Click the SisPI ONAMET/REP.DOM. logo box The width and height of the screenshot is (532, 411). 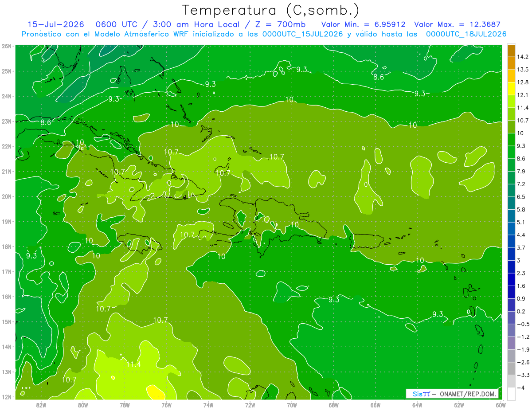pyautogui.click(x=453, y=394)
